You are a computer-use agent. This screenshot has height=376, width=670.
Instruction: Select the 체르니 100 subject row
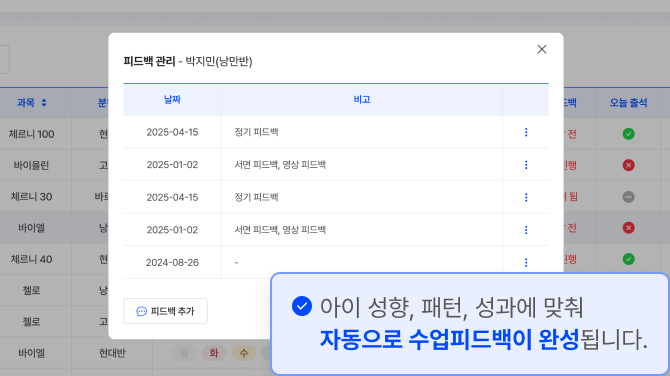click(32, 134)
